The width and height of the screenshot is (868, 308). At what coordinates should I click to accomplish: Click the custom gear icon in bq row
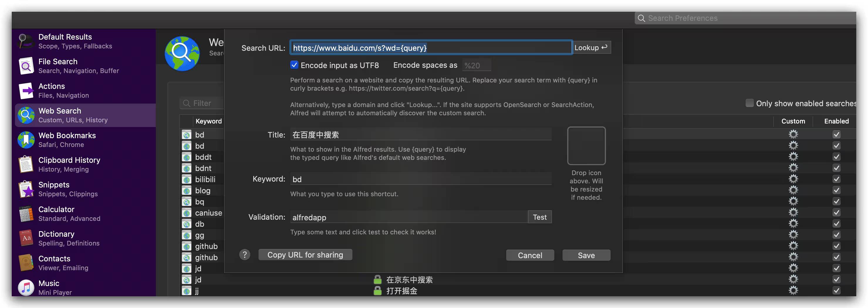[x=793, y=201]
